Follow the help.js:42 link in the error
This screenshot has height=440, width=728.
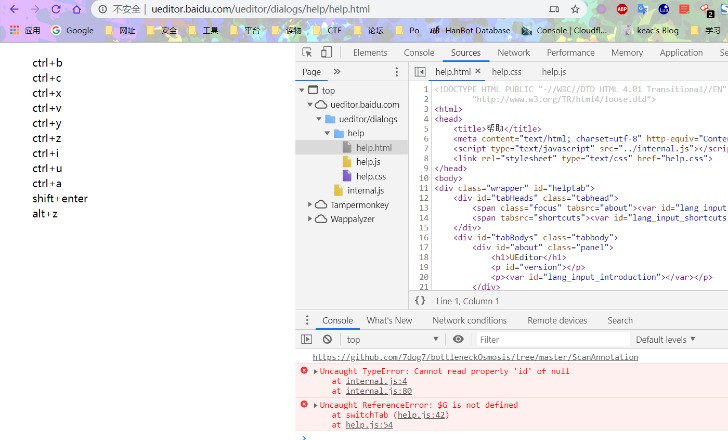[422, 415]
